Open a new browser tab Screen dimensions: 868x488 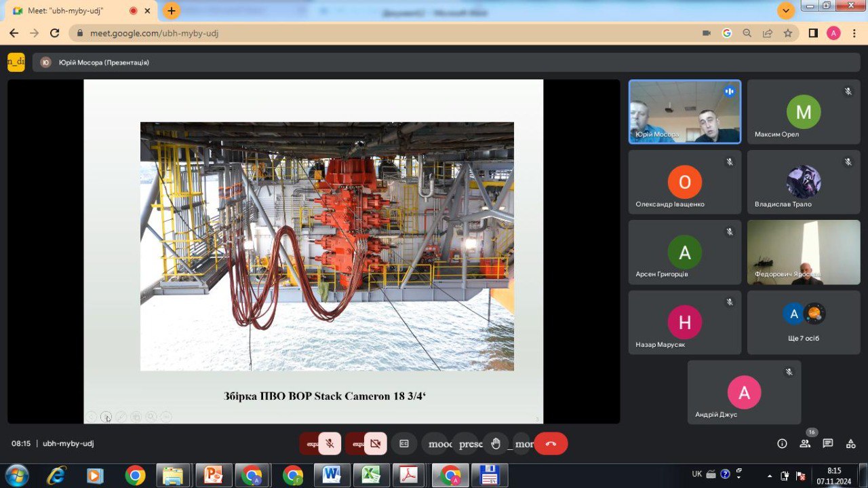point(172,11)
